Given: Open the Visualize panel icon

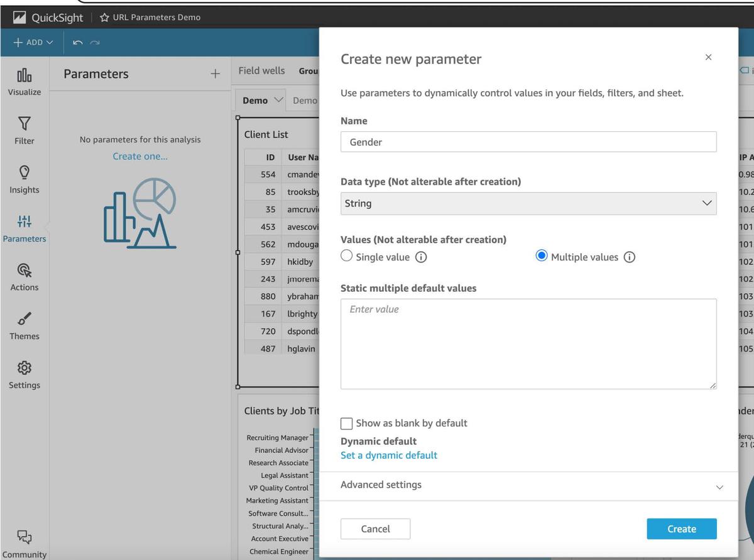Looking at the screenshot, I should coord(25,76).
